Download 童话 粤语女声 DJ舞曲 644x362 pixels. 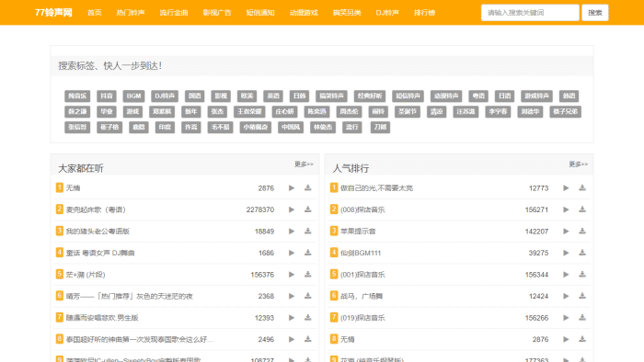coord(307,253)
